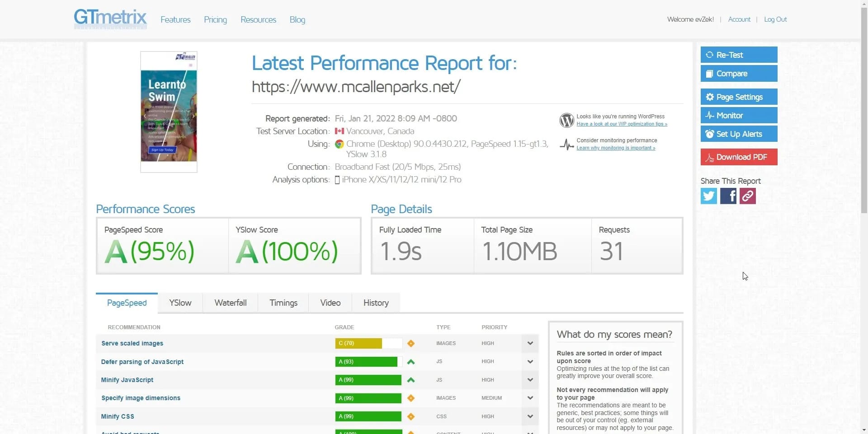Click the GTmetrix logo

(110, 19)
